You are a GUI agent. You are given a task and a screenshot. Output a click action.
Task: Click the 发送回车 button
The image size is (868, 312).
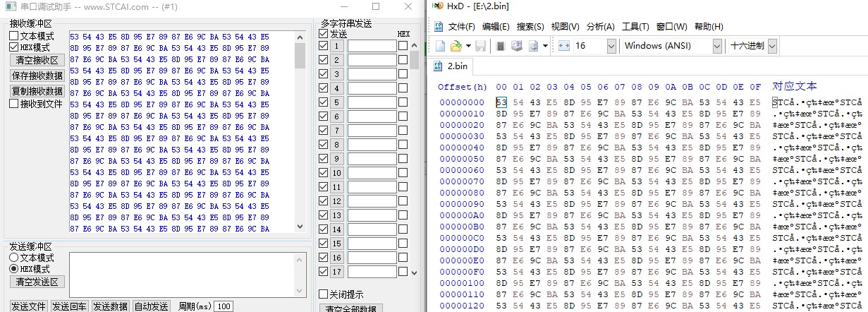70,306
